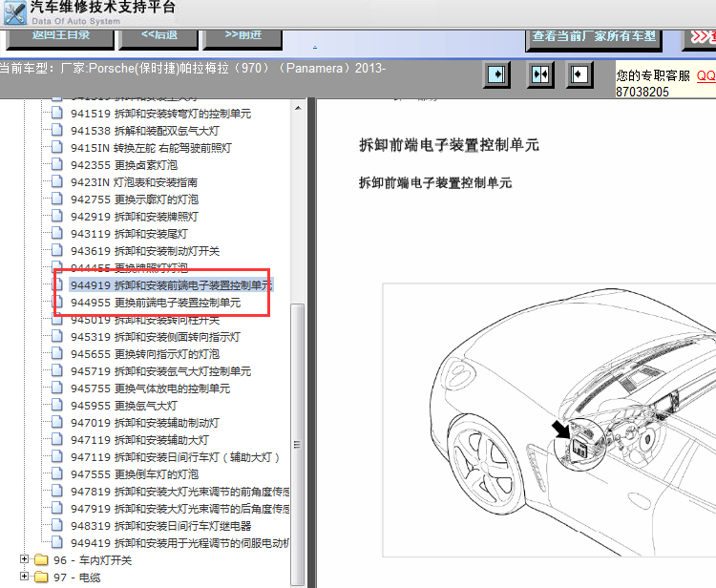Click document icon beside 9423IN entry

(x=57, y=181)
